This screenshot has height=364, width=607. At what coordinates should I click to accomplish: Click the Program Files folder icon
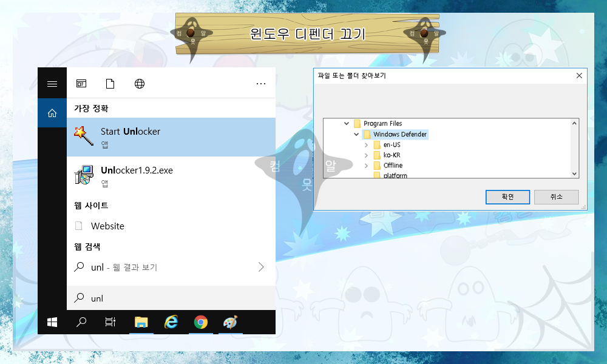(x=358, y=124)
